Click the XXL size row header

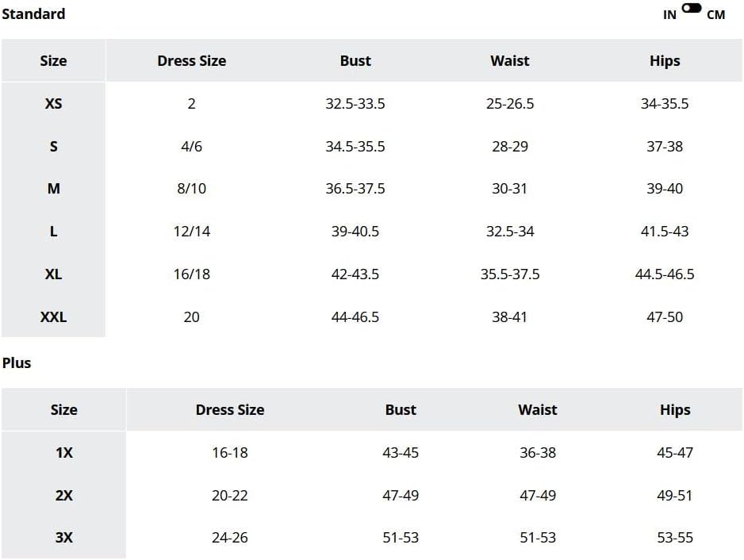coord(54,316)
